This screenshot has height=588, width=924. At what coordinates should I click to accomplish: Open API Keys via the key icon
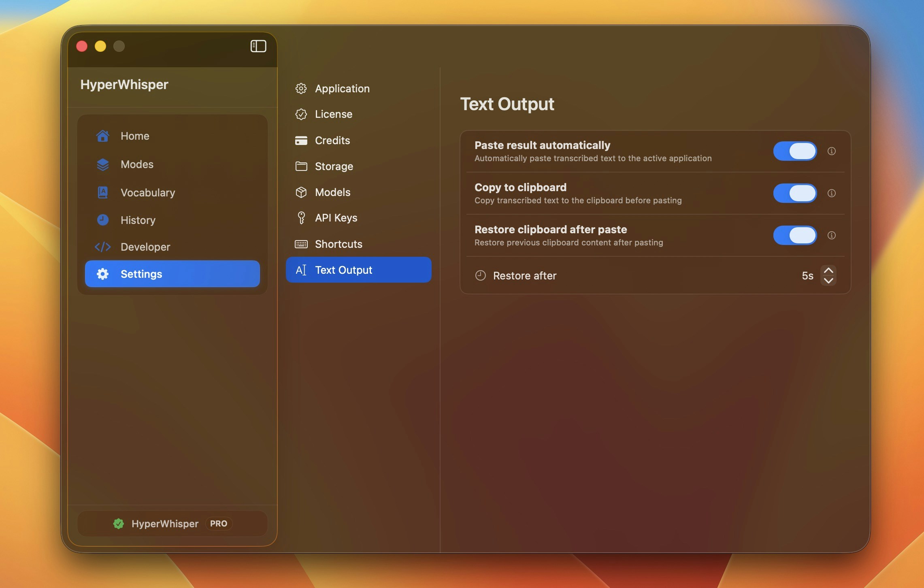301,217
